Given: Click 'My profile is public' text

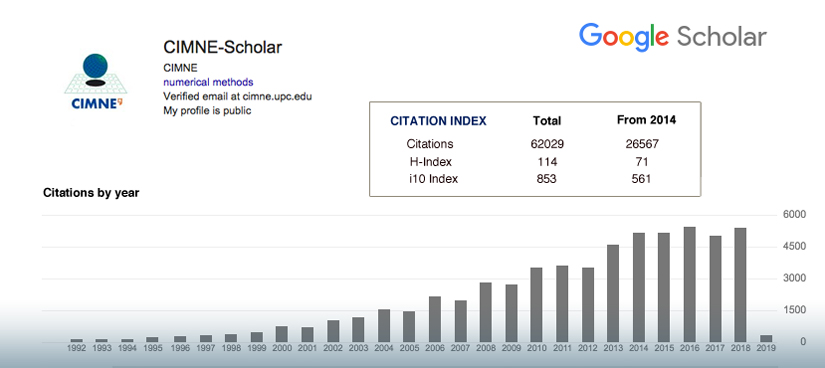Looking at the screenshot, I should [207, 111].
